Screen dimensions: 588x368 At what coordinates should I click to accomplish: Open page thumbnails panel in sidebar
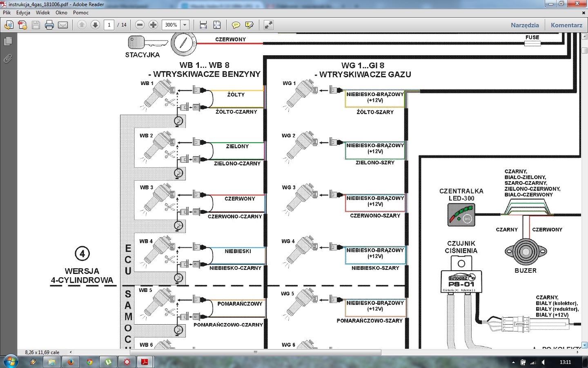click(8, 41)
